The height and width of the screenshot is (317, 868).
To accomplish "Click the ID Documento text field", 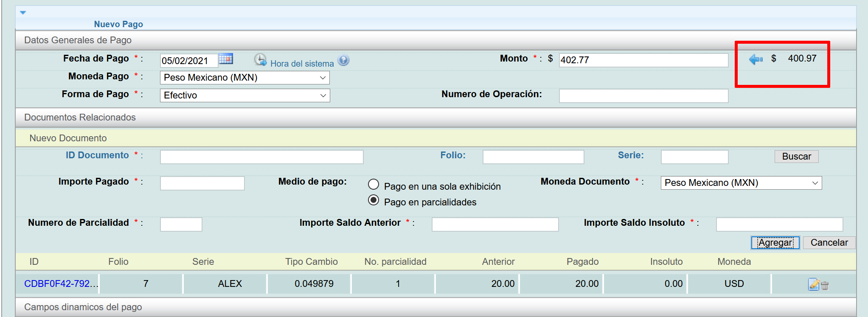I will (261, 157).
